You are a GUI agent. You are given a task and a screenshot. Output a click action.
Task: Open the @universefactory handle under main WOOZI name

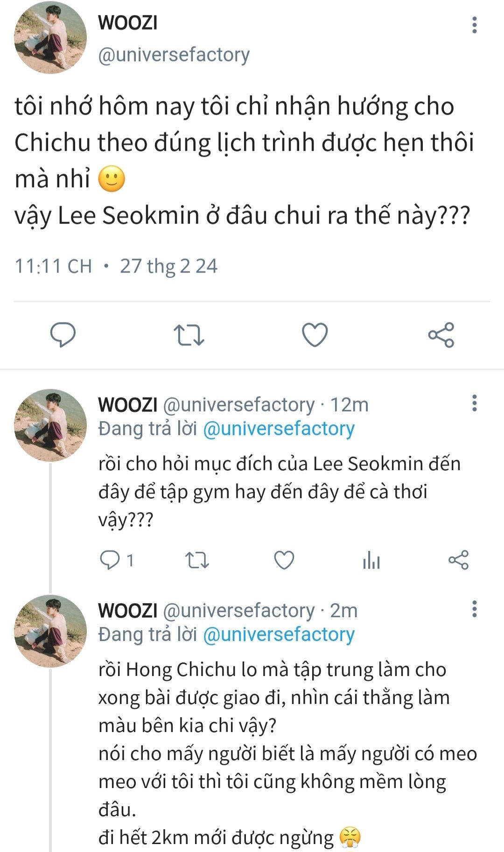click(x=174, y=55)
